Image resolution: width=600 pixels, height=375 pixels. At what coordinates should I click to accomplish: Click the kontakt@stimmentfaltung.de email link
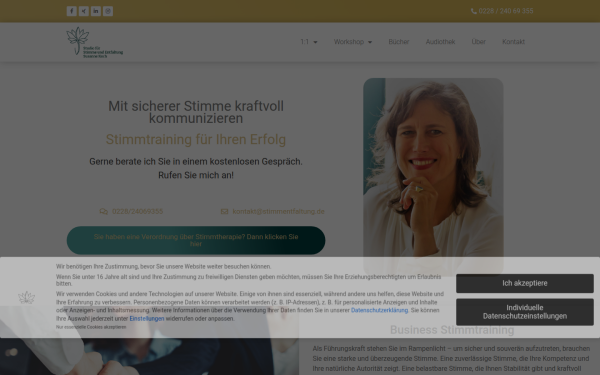(x=278, y=212)
